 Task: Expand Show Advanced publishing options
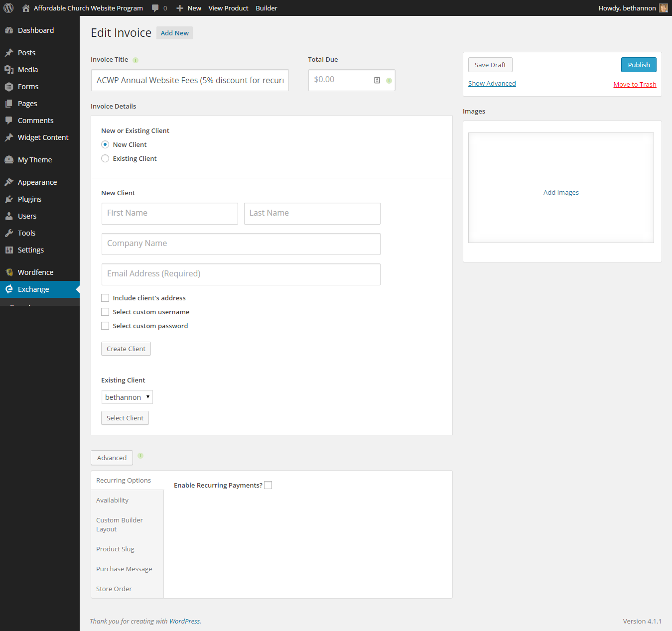(x=492, y=83)
